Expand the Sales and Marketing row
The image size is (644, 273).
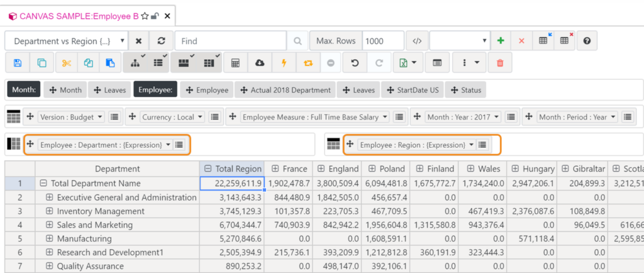[x=49, y=225]
